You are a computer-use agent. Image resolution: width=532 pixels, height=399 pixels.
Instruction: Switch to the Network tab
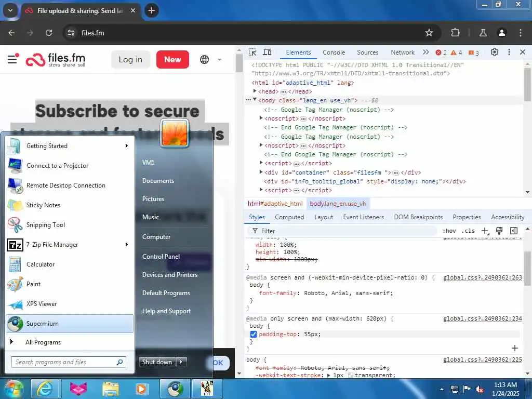(x=403, y=52)
